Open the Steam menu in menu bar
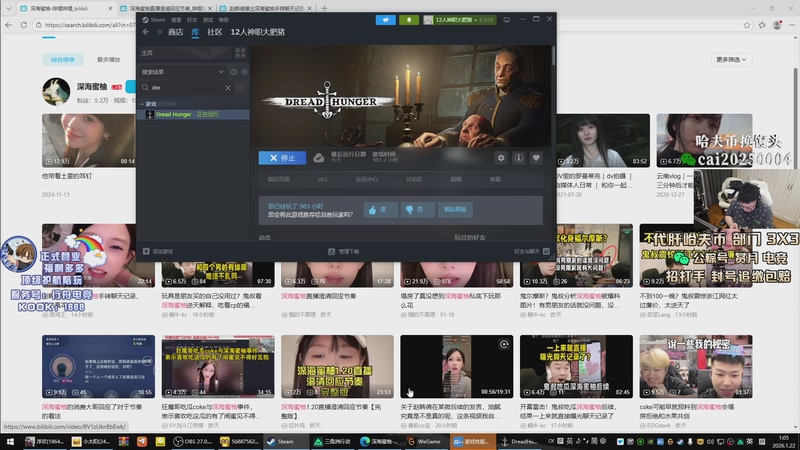800x450 pixels. coord(154,20)
